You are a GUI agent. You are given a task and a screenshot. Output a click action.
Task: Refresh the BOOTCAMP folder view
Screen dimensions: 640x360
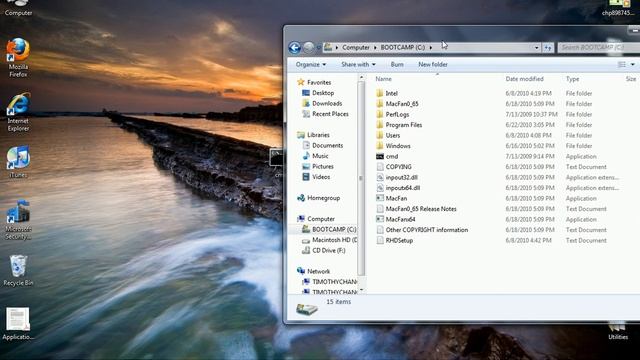pyautogui.click(x=548, y=48)
